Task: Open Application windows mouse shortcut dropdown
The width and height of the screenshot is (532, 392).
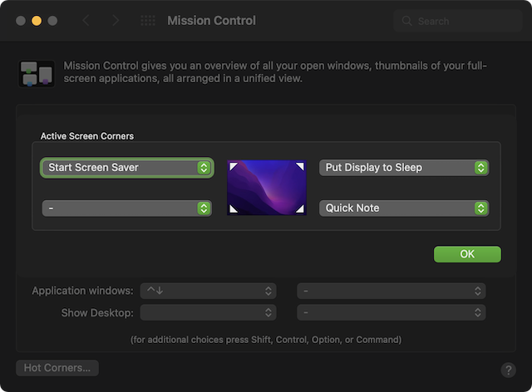Action: (x=392, y=291)
